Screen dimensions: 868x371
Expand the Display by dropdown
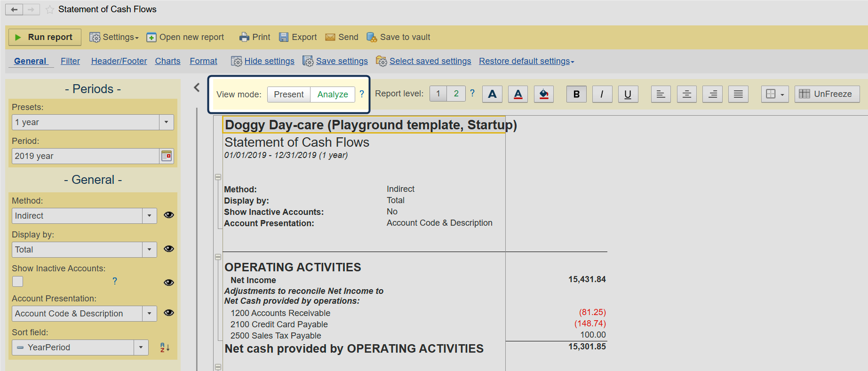[x=149, y=250]
